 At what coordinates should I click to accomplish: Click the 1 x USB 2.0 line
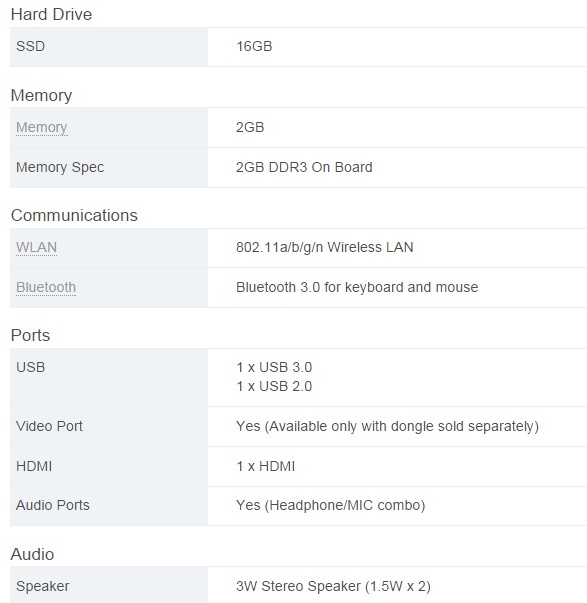pyautogui.click(x=274, y=386)
